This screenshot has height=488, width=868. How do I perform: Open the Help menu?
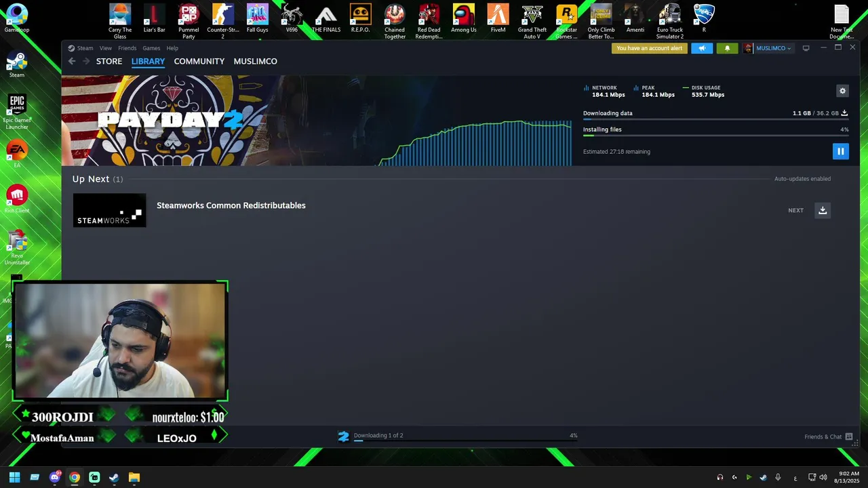point(172,48)
